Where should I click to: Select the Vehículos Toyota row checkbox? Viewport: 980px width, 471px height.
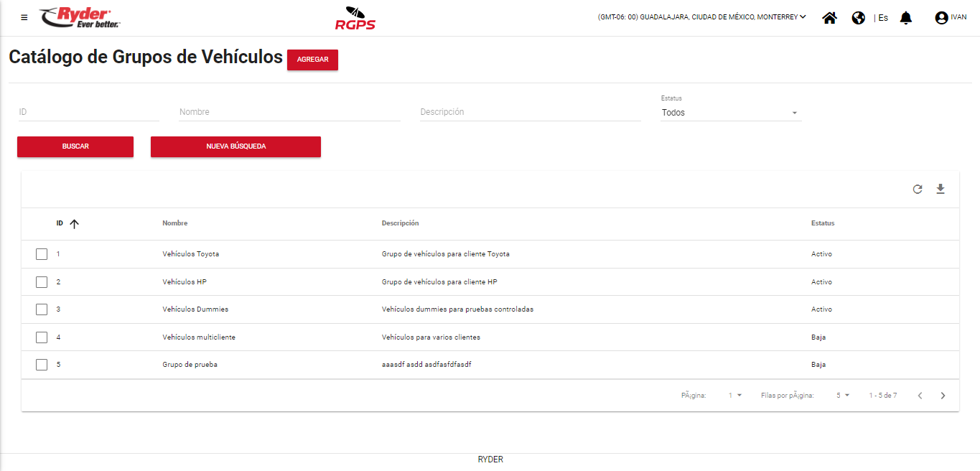point(42,254)
